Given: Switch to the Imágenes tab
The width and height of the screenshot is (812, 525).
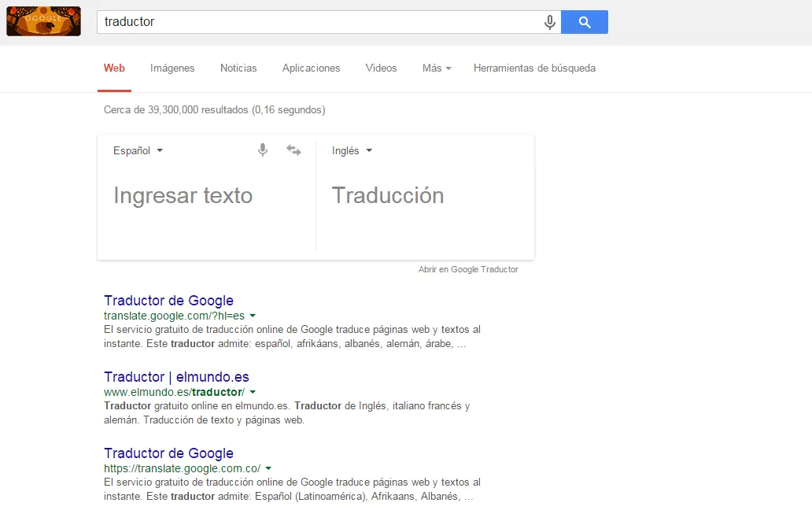Looking at the screenshot, I should pos(172,68).
